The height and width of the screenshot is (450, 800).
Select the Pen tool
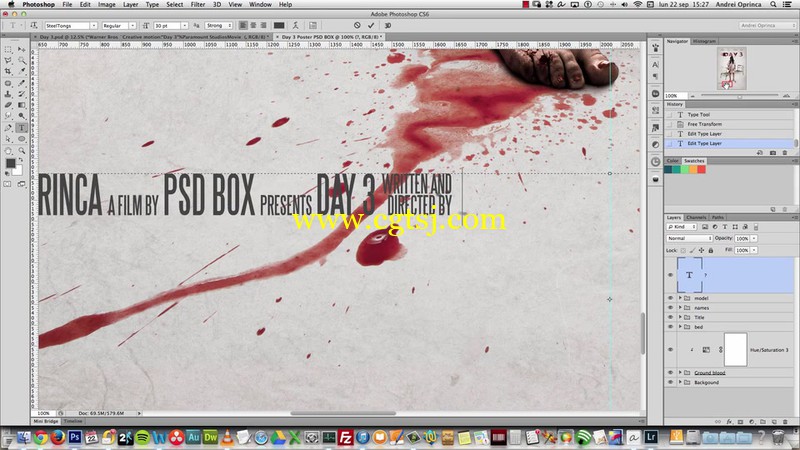[8, 128]
